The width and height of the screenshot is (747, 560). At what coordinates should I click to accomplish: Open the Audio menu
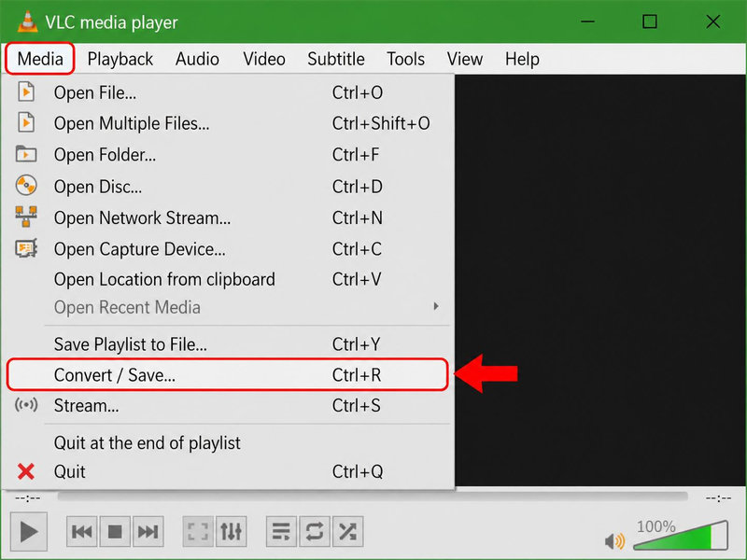[197, 59]
